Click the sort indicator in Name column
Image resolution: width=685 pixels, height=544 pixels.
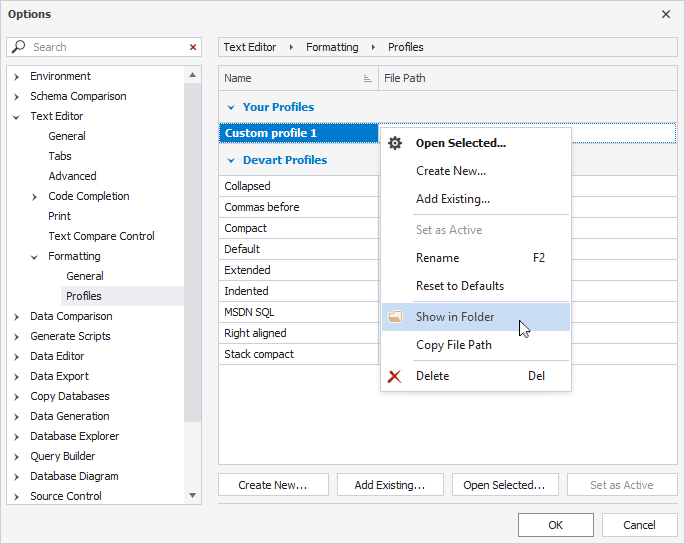pos(367,78)
